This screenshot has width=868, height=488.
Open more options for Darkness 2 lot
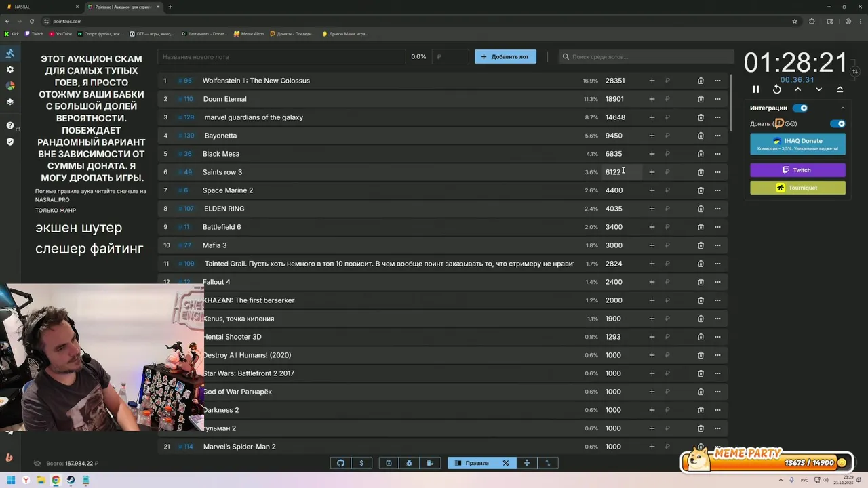717,410
